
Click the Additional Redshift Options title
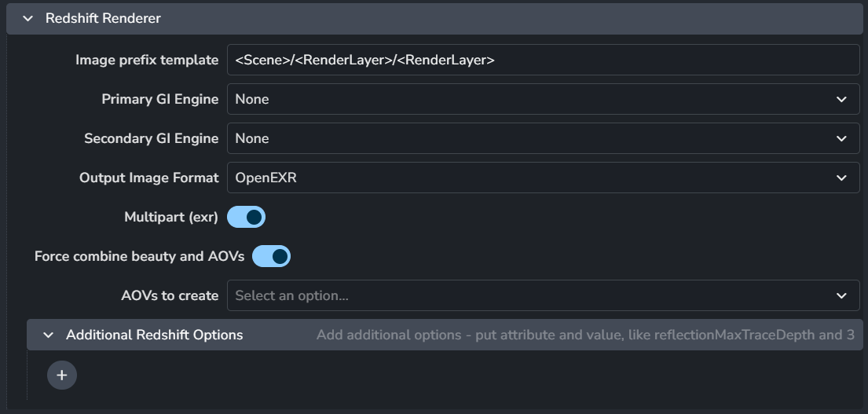154,335
